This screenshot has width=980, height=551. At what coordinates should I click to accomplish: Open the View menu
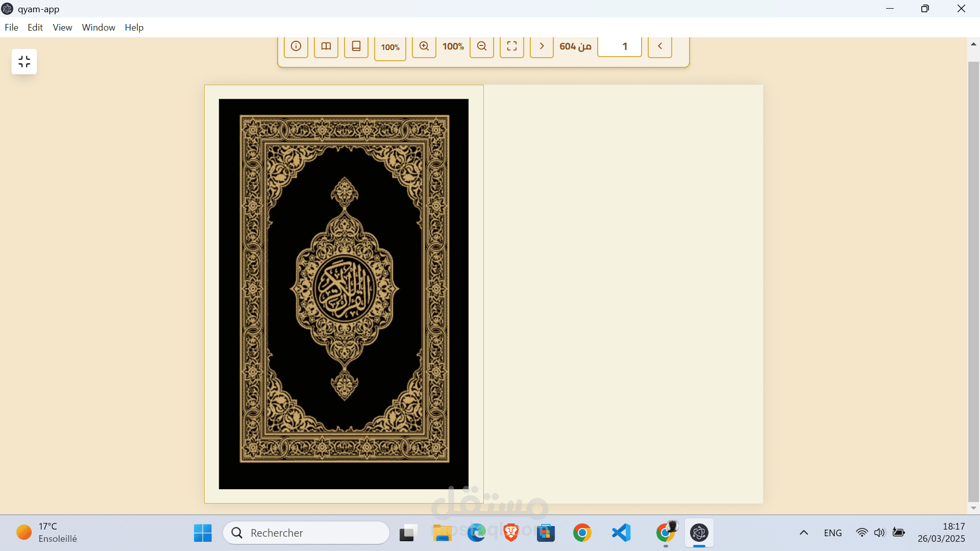click(x=62, y=28)
